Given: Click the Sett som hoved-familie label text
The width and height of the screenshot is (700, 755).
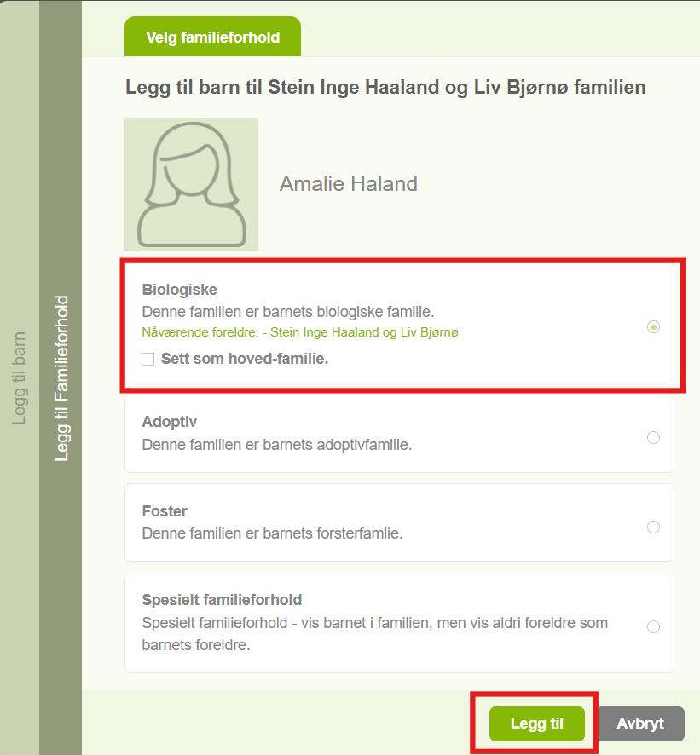Looking at the screenshot, I should point(244,359).
